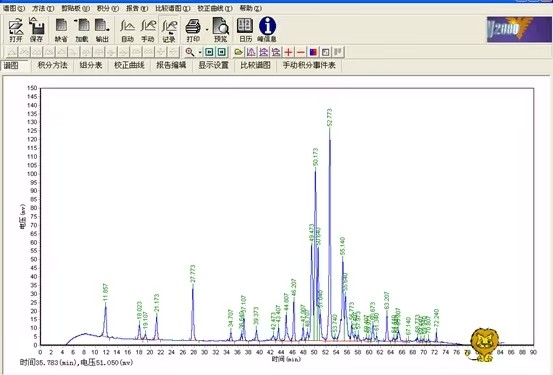This screenshot has height=375, width=553.
Task: Choose 手动 manual integration icon
Action: [x=148, y=30]
